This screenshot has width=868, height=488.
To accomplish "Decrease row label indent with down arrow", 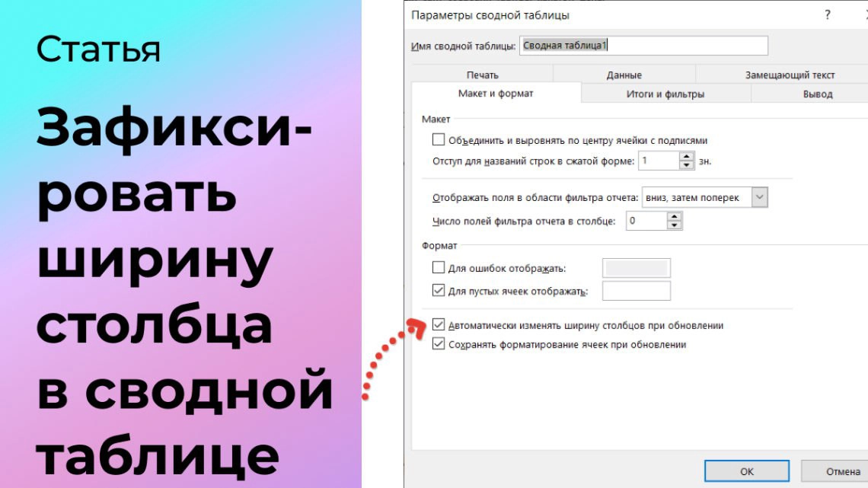I will pyautogui.click(x=687, y=165).
